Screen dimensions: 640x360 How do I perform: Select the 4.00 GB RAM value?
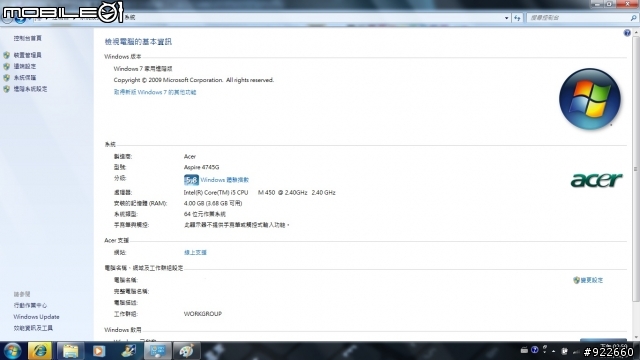(x=213, y=203)
